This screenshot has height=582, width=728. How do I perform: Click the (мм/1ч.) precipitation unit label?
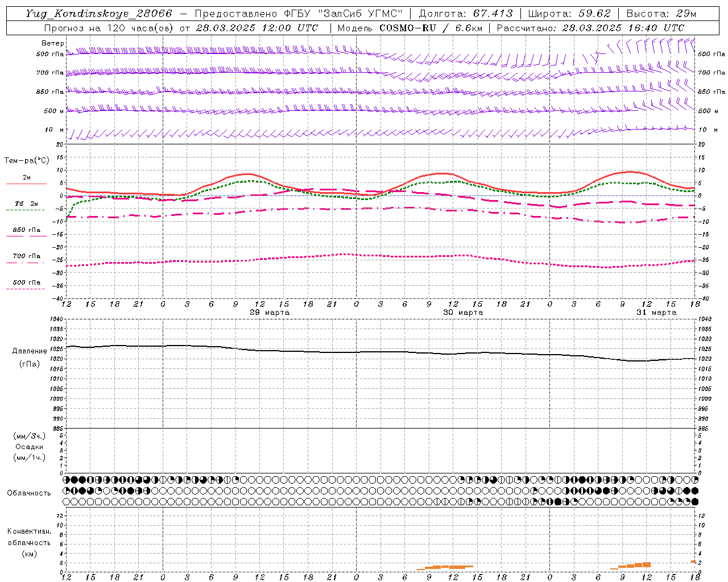pos(30,458)
